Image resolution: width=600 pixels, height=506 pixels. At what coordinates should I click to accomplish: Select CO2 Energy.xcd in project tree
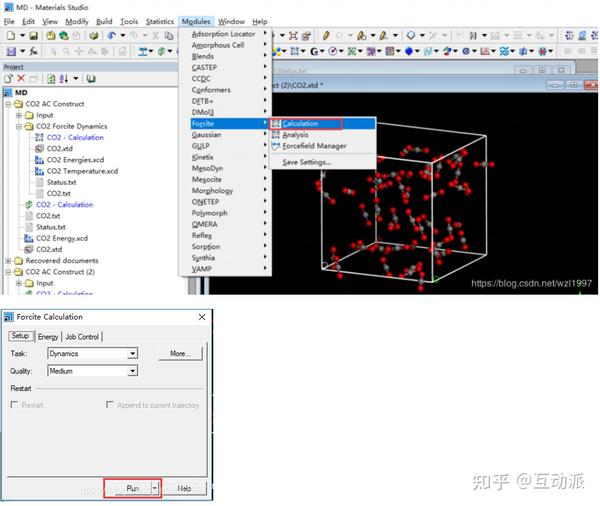[x=62, y=238]
